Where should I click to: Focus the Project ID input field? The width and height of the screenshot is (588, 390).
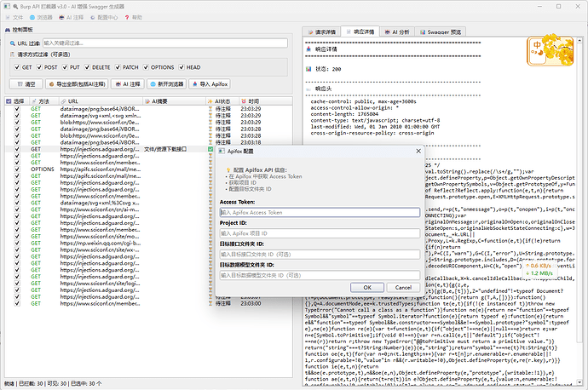[320, 233]
